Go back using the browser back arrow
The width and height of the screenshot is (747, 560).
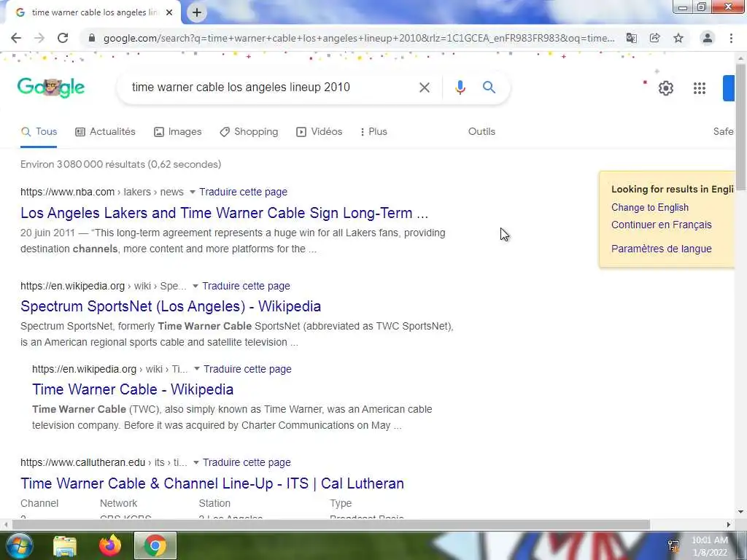(16, 38)
